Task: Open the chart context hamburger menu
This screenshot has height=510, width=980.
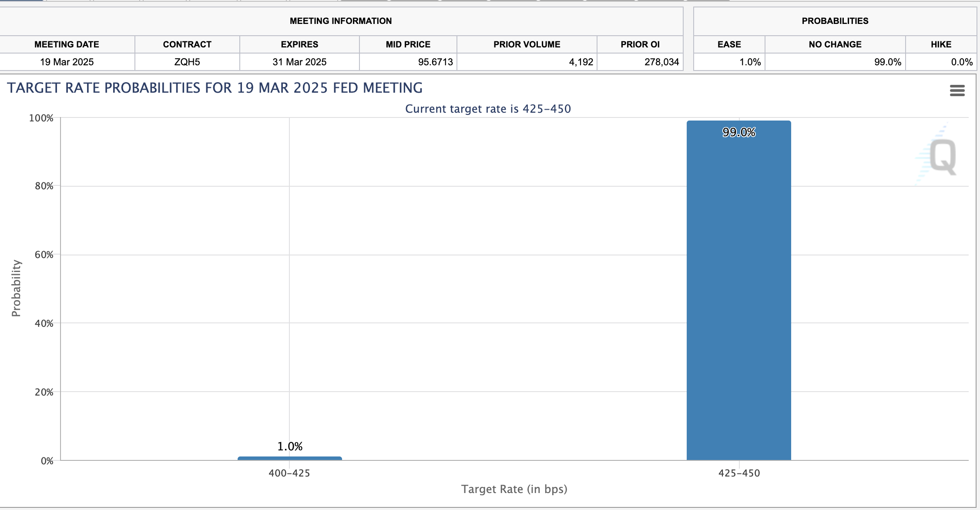Action: pyautogui.click(x=957, y=91)
